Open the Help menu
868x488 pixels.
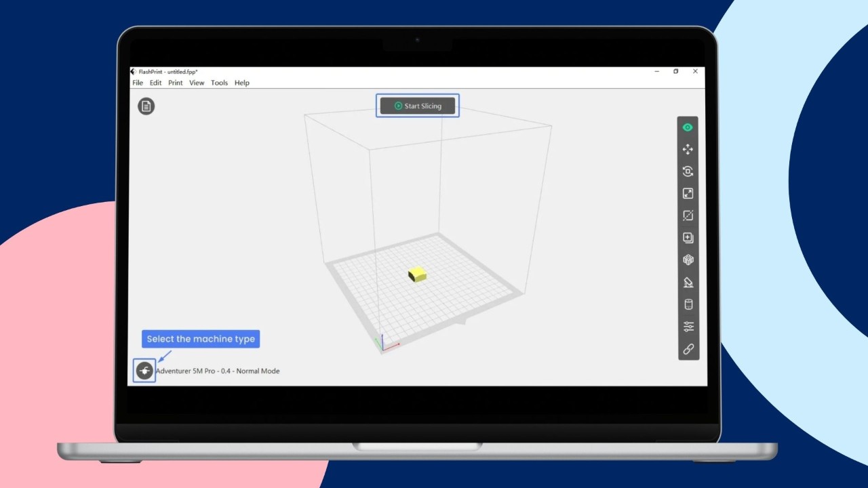pyautogui.click(x=242, y=83)
